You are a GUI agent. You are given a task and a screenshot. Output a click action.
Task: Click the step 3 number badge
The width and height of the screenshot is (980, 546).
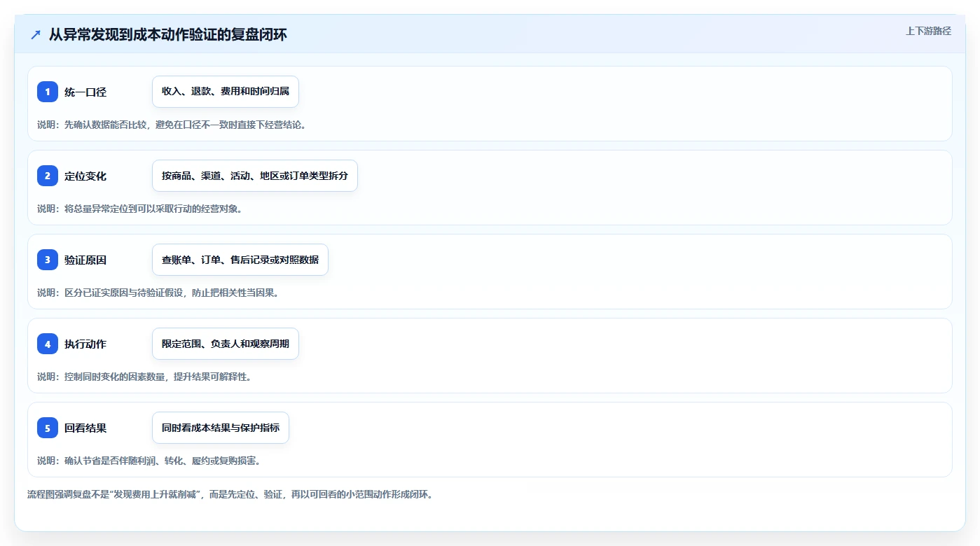click(48, 260)
